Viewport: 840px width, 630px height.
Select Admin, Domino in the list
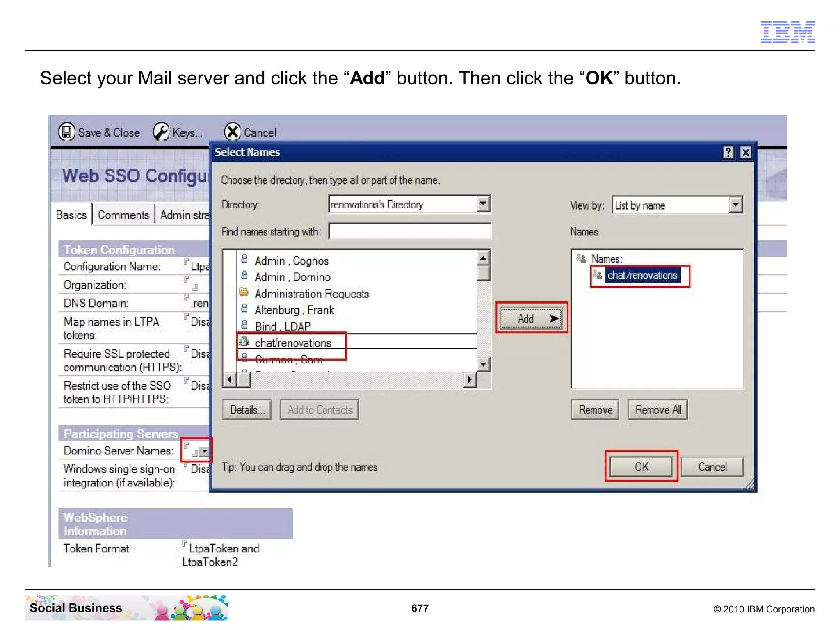click(292, 277)
